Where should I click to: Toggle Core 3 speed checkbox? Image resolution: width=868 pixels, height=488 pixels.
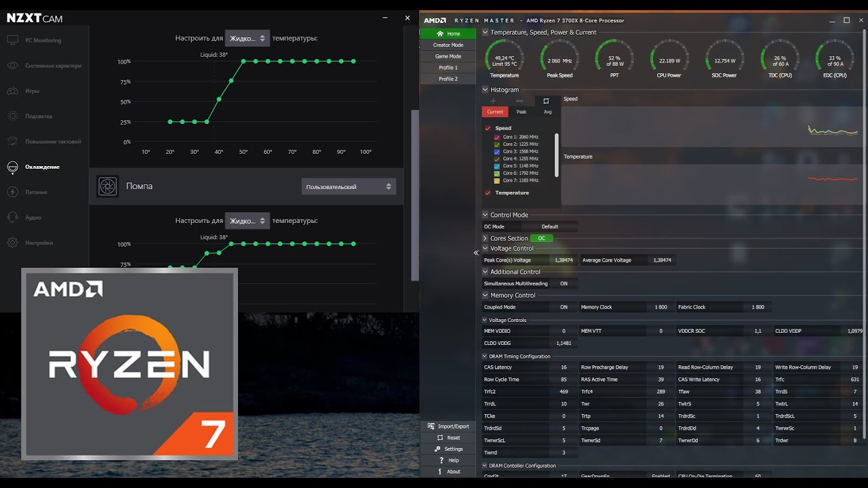pyautogui.click(x=498, y=152)
